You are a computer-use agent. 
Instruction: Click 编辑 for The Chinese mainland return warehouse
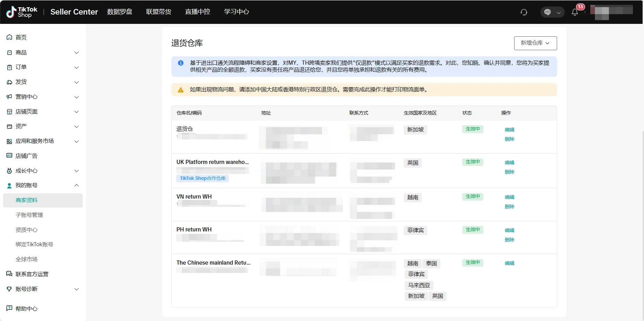point(509,263)
